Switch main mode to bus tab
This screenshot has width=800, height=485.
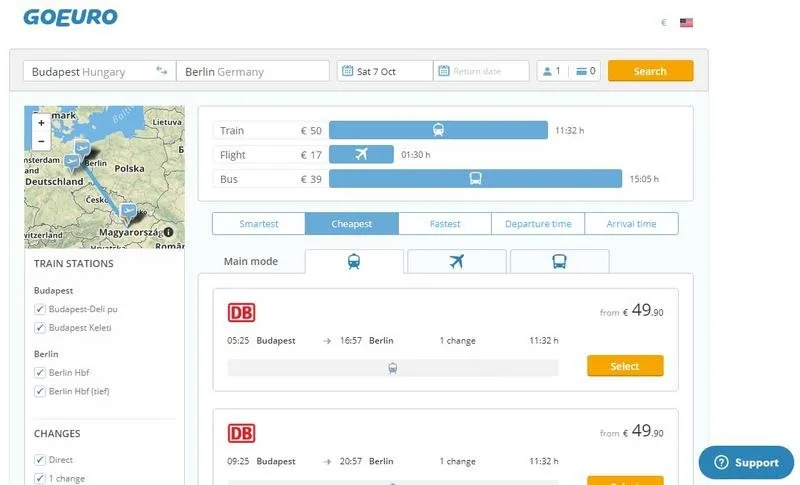(x=559, y=262)
